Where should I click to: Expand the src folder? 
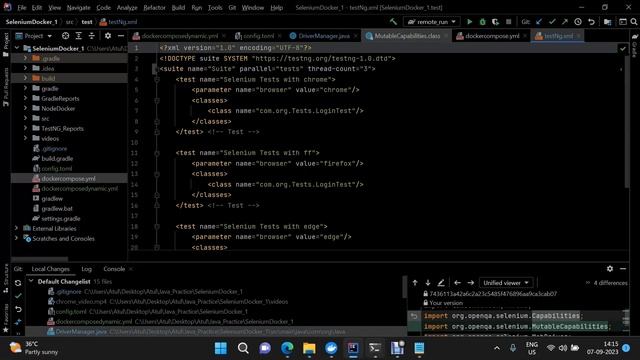(x=25, y=118)
